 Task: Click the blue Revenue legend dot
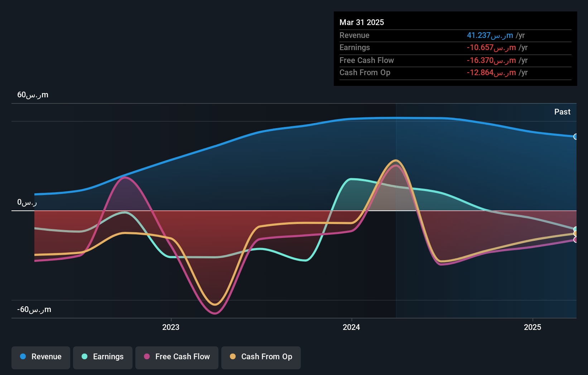(23, 356)
